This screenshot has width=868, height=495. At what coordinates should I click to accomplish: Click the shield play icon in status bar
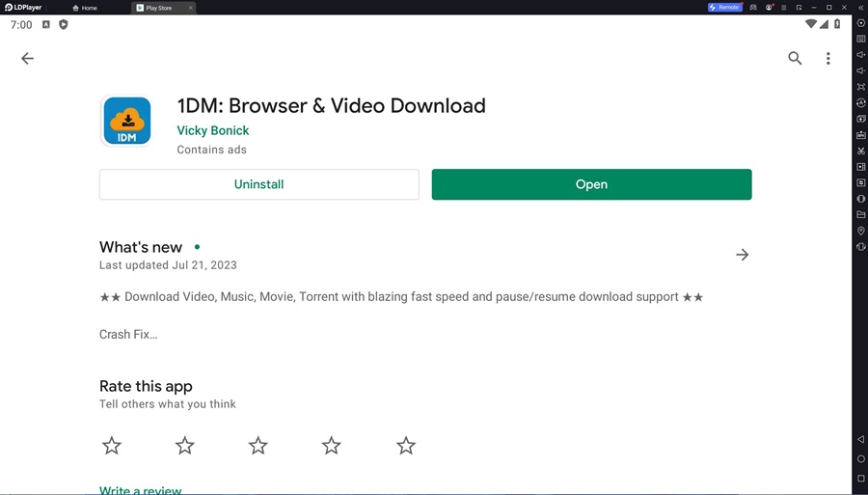click(63, 24)
